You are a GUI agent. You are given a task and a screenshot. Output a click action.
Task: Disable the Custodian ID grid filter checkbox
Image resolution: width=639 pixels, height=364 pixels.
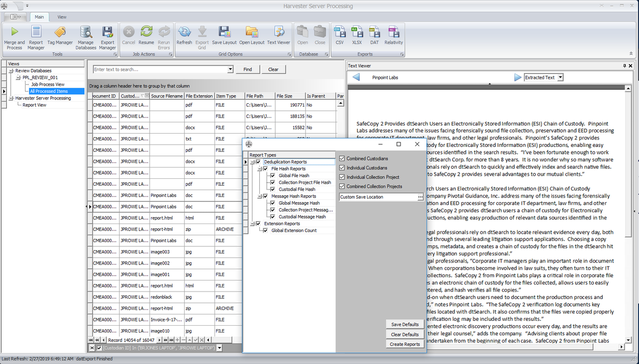click(x=99, y=348)
